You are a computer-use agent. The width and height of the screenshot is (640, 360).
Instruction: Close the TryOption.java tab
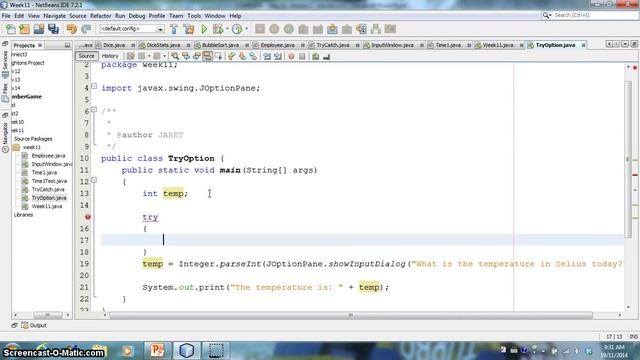584,45
